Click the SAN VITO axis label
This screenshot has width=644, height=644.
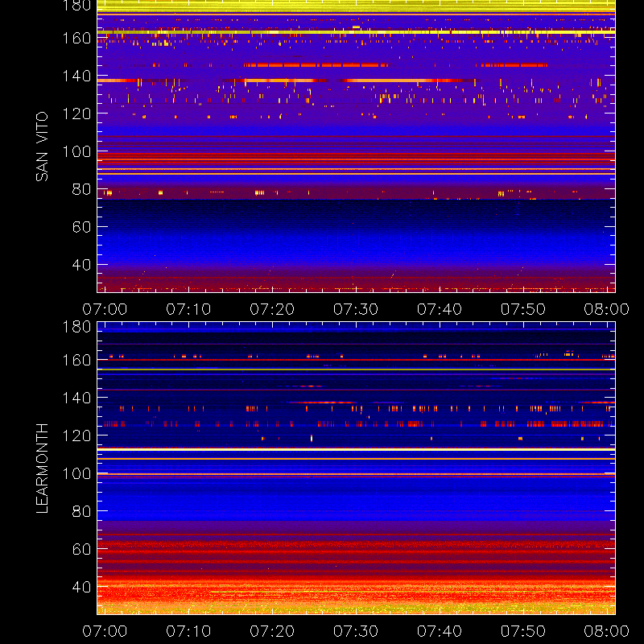pos(42,147)
